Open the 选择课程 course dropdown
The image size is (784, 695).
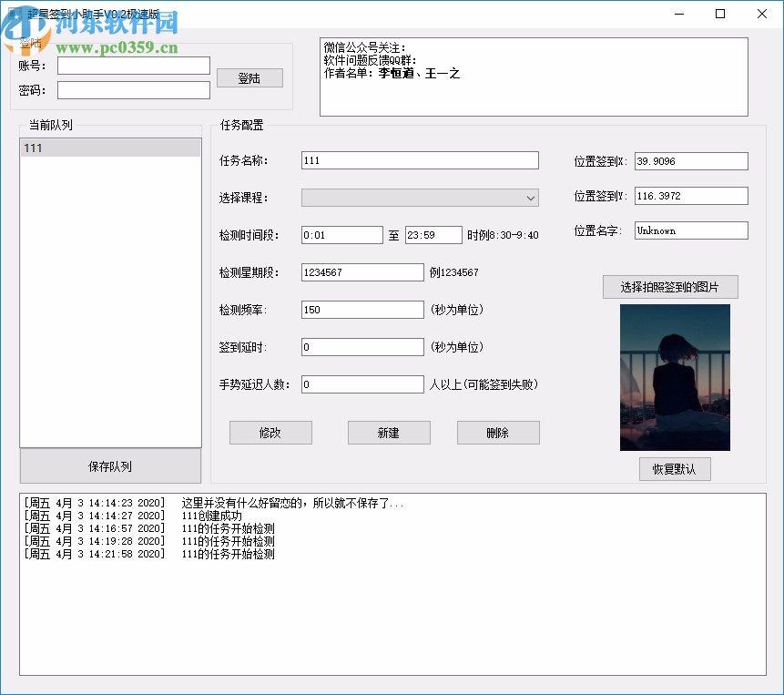tap(420, 198)
